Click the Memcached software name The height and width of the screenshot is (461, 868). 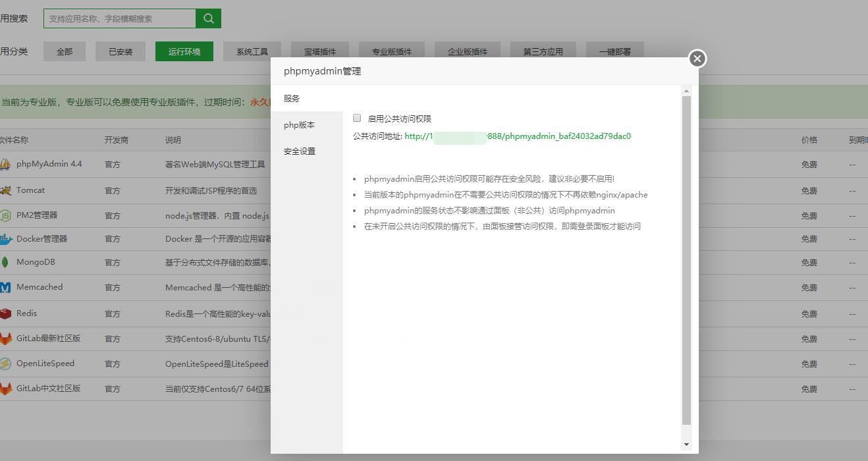click(40, 287)
